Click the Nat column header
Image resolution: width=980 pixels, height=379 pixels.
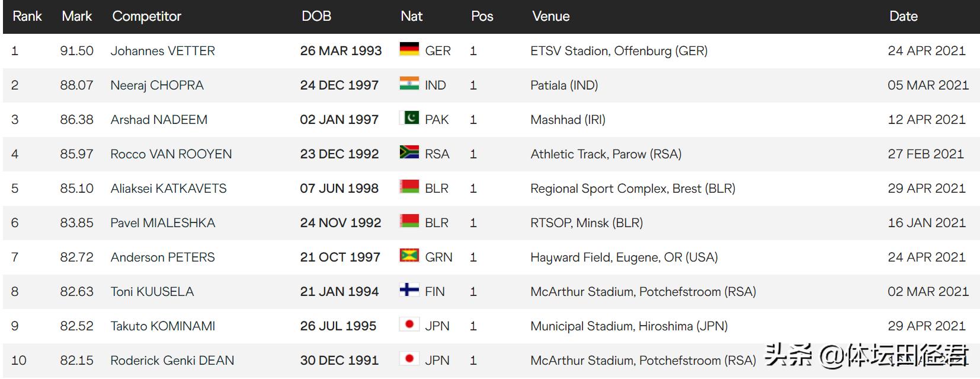pos(412,16)
